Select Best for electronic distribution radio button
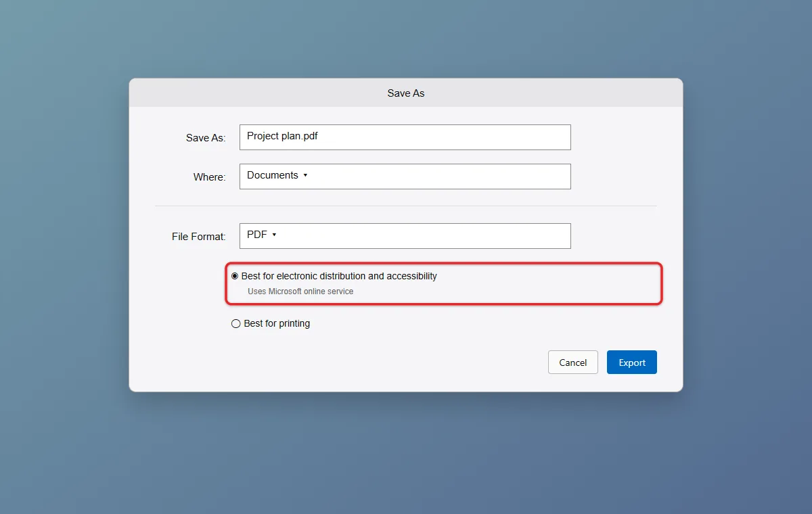Viewport: 812px width, 514px height. coord(235,276)
